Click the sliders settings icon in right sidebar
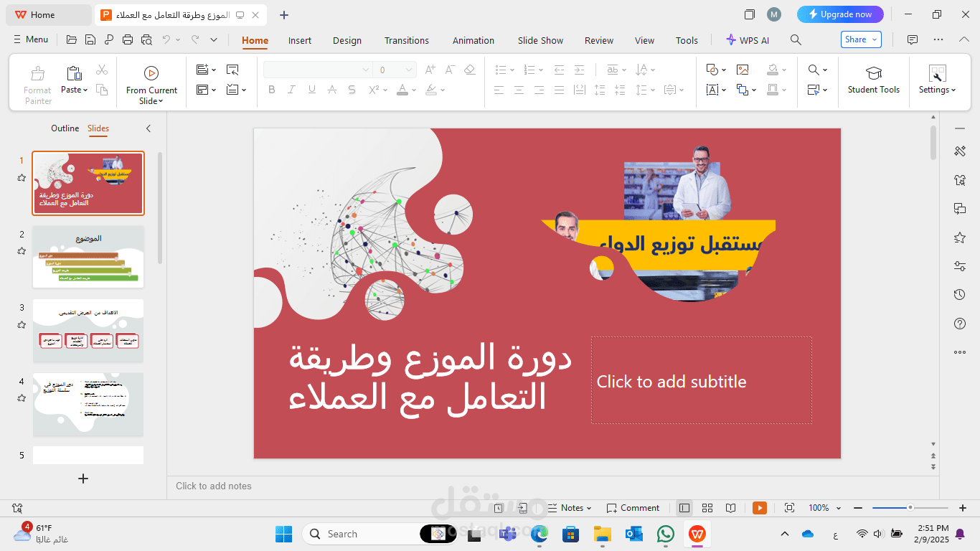 (960, 266)
